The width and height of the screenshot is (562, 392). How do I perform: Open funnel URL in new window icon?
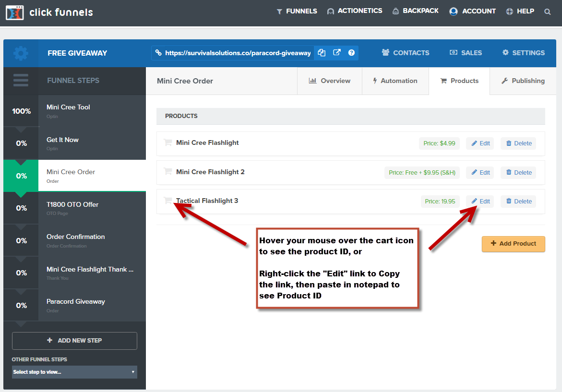[x=336, y=53]
